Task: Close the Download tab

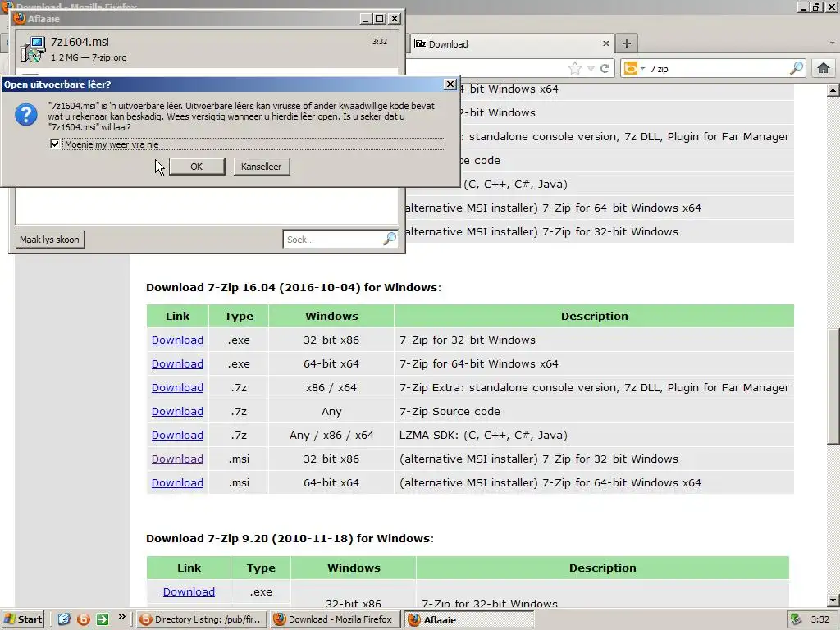Action: tap(606, 43)
